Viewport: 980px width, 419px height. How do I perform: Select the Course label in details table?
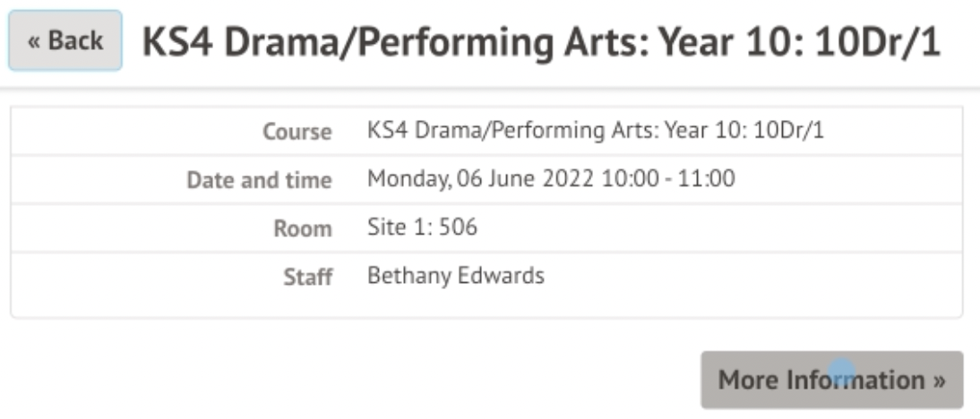[x=297, y=132]
